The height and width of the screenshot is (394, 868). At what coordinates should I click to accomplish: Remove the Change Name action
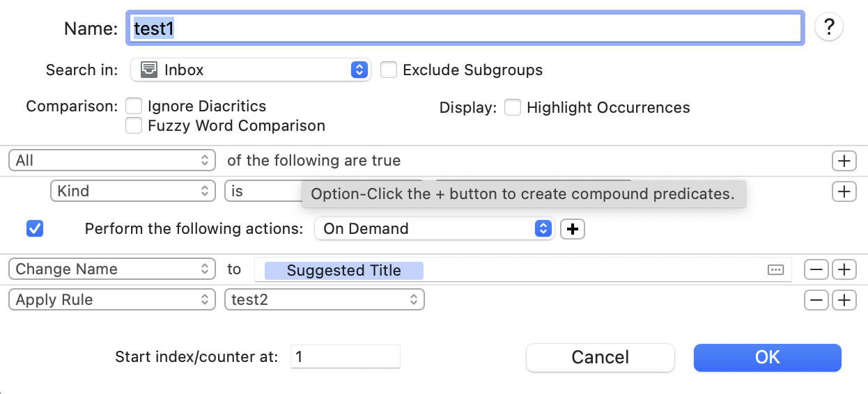pyautogui.click(x=816, y=269)
